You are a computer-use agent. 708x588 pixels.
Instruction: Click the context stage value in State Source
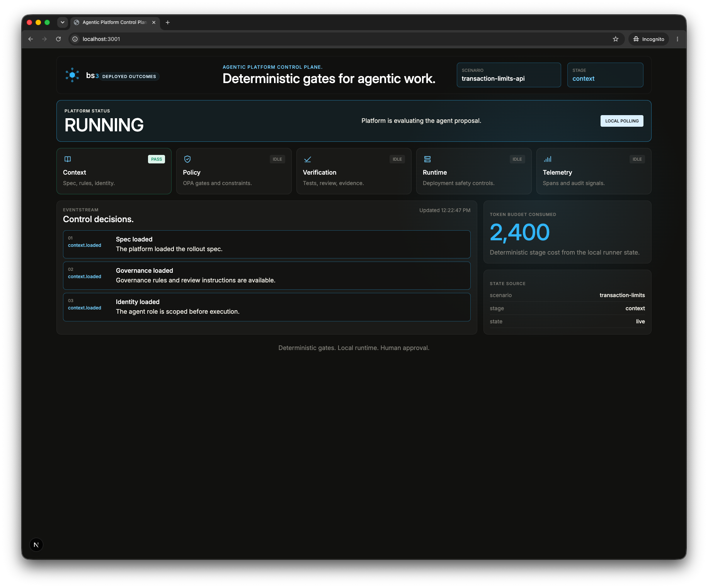tap(635, 308)
